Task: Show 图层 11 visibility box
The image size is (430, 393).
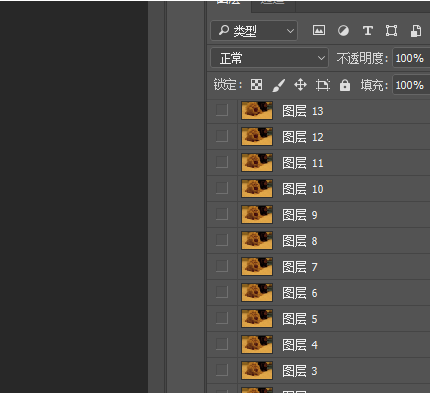Action: (x=222, y=162)
